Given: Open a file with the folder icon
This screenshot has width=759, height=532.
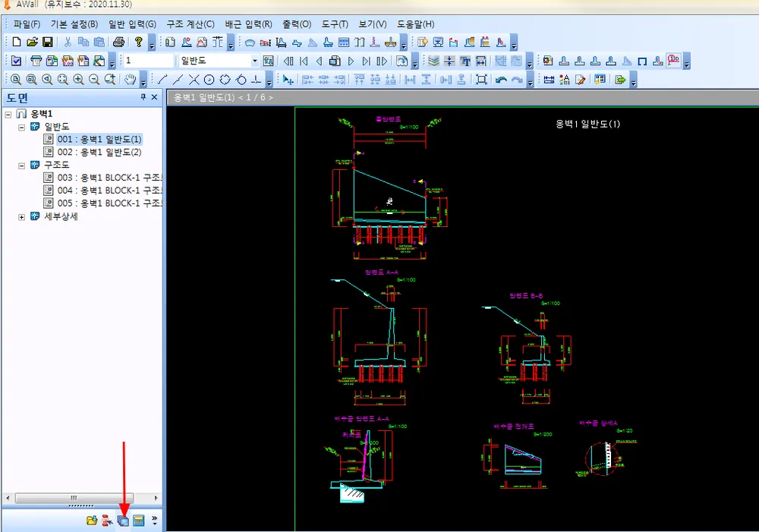Looking at the screenshot, I should point(32,42).
